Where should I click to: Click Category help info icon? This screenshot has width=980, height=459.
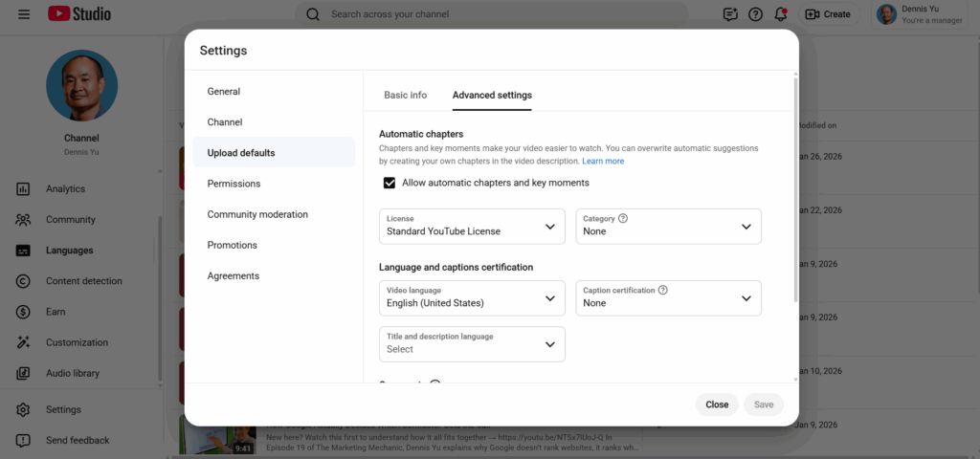click(x=623, y=219)
